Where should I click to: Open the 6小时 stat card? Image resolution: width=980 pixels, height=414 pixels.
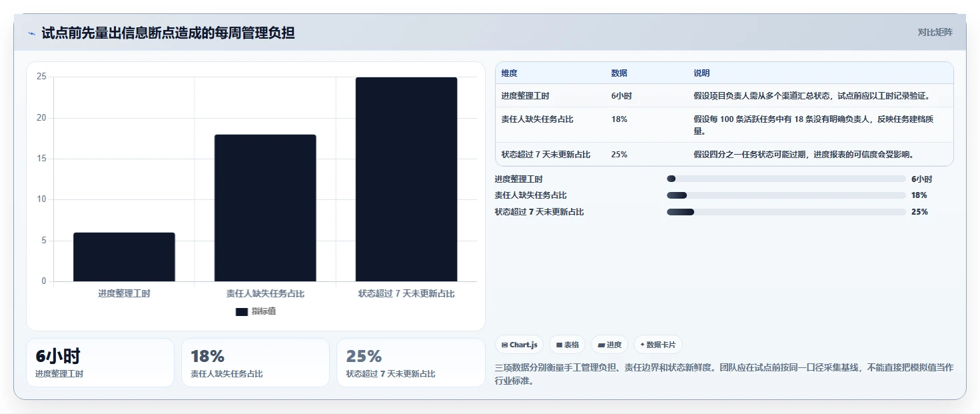(100, 363)
